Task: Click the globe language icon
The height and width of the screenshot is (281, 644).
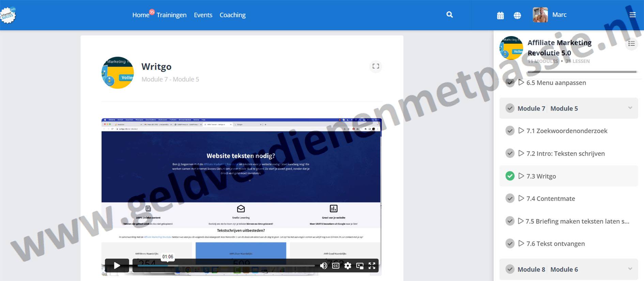Action: [x=517, y=15]
